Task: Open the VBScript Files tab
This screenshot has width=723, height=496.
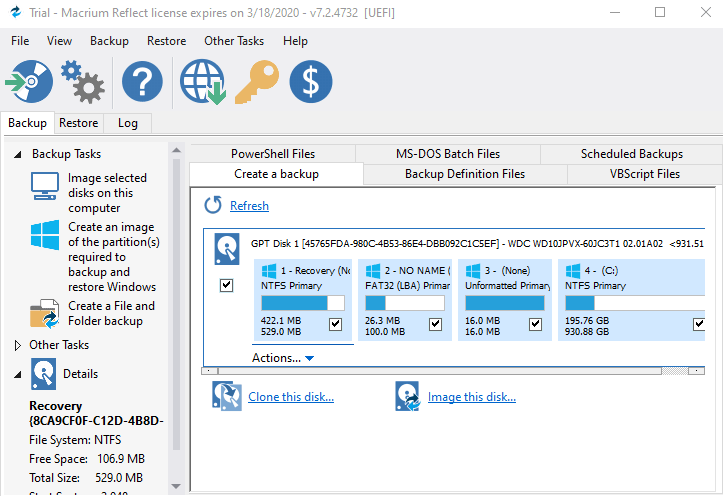Action: tap(645, 174)
